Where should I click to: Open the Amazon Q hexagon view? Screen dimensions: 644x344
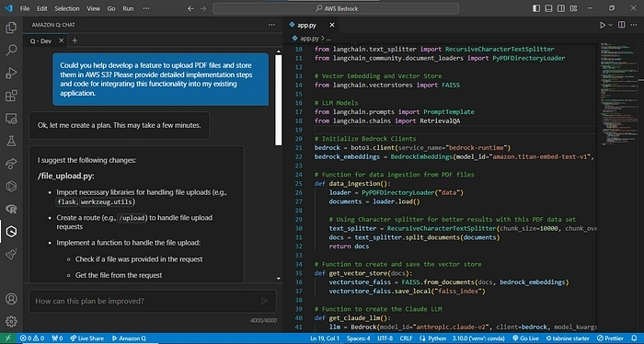pyautogui.click(x=11, y=232)
